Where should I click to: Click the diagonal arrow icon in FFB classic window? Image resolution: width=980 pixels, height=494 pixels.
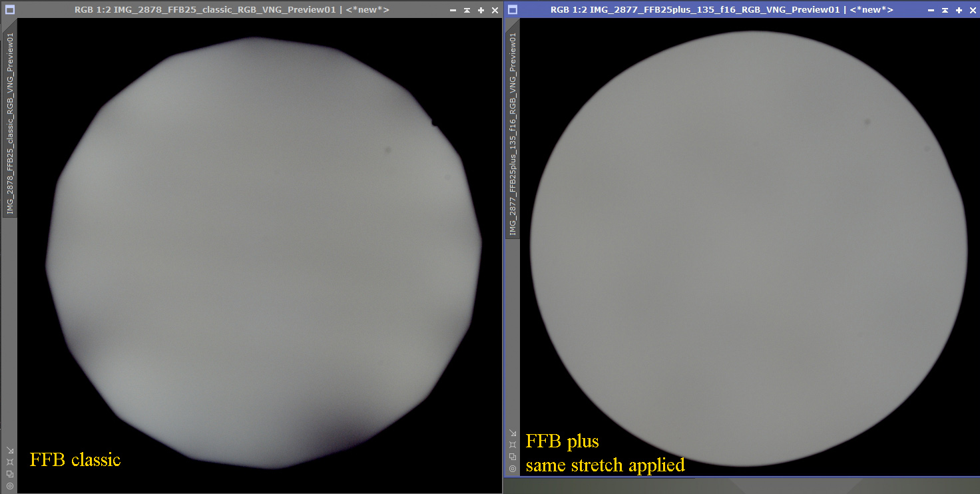tap(9, 451)
